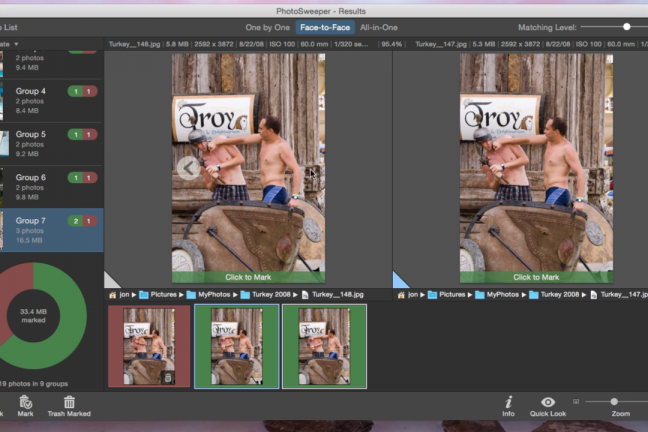
Task: Click the Trash Marked bin icon
Action: pos(69,402)
